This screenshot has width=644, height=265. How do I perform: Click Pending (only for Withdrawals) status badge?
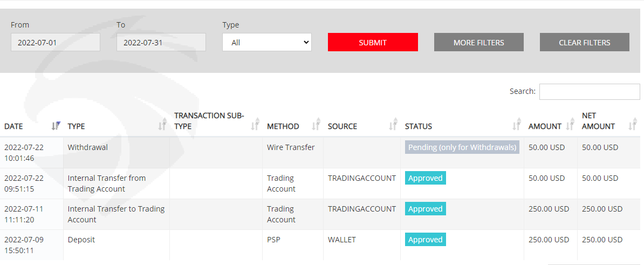[x=462, y=147]
